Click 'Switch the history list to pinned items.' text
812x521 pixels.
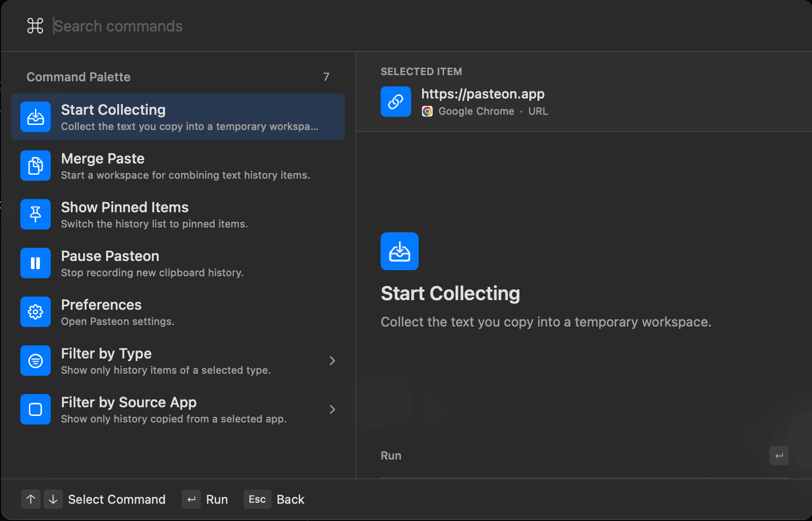154,224
